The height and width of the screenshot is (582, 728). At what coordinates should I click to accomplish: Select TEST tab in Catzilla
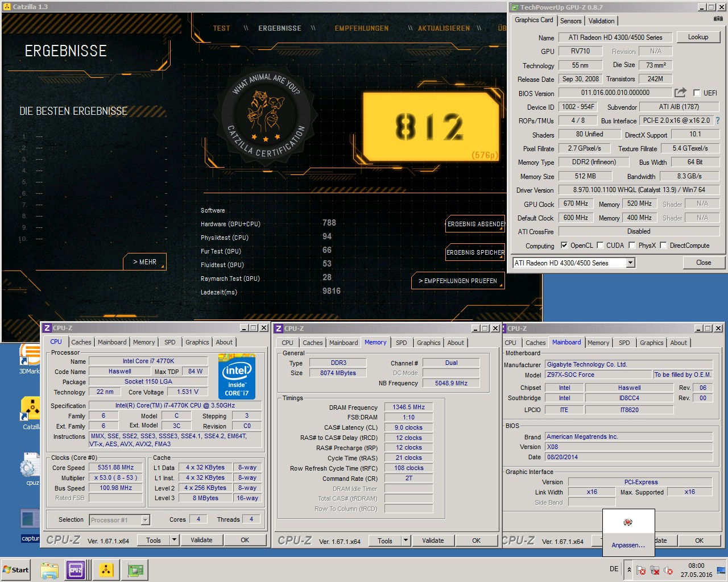221,28
